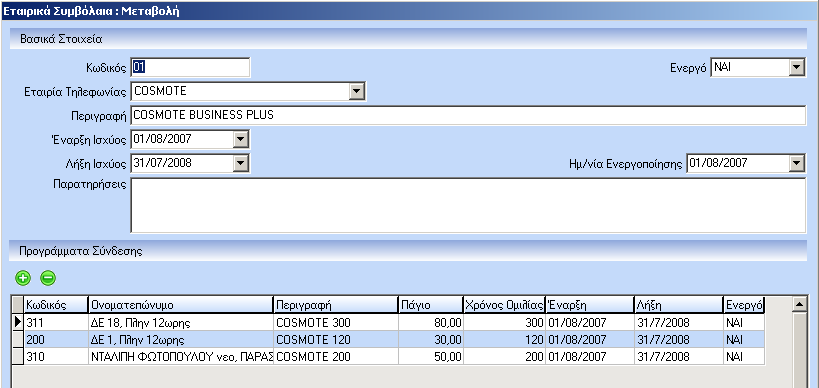The width and height of the screenshot is (819, 388).
Task: Click the Χρόνος Ομιλίας column header
Action: click(505, 304)
